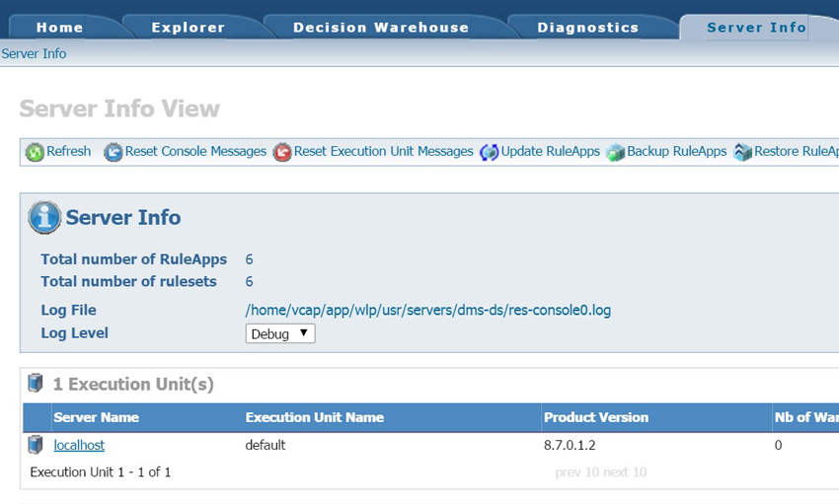
Task: Click the Reset Console Messages icon
Action: click(113, 152)
